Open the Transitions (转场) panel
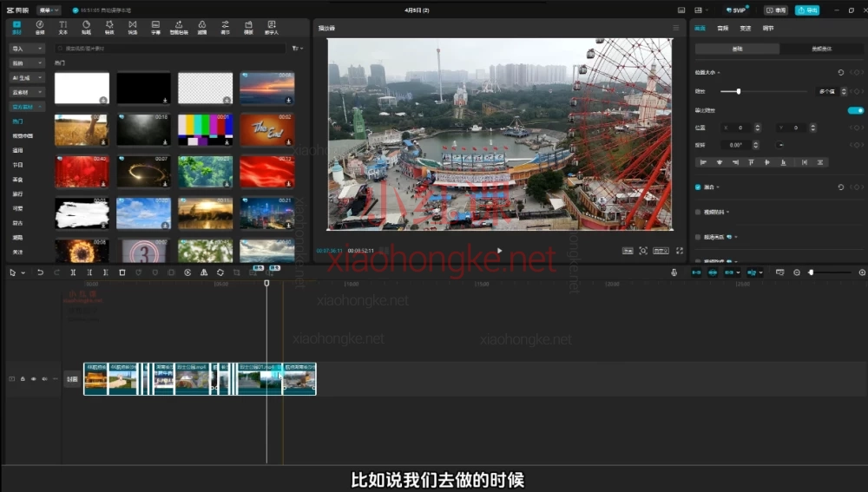The height and width of the screenshot is (492, 868). 132,28
